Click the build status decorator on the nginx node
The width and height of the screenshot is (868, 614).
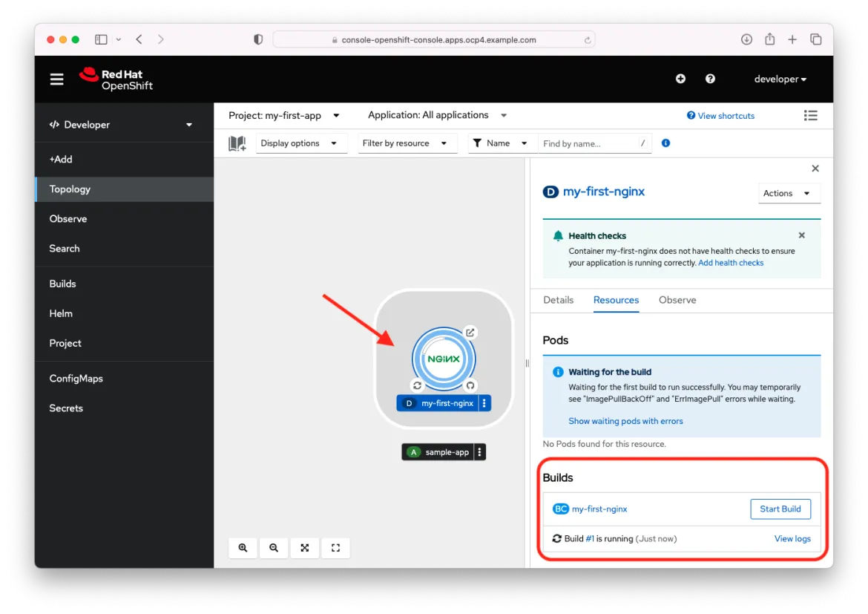417,385
